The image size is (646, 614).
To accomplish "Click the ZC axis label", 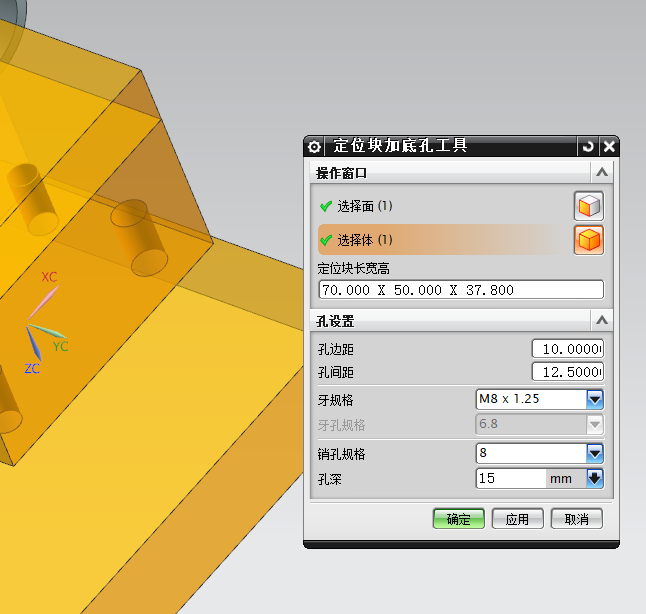I will [32, 368].
